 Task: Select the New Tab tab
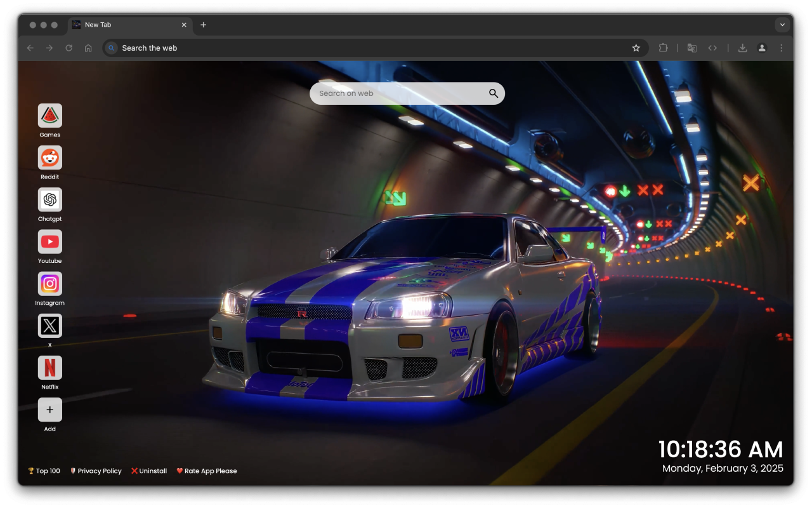(129, 25)
